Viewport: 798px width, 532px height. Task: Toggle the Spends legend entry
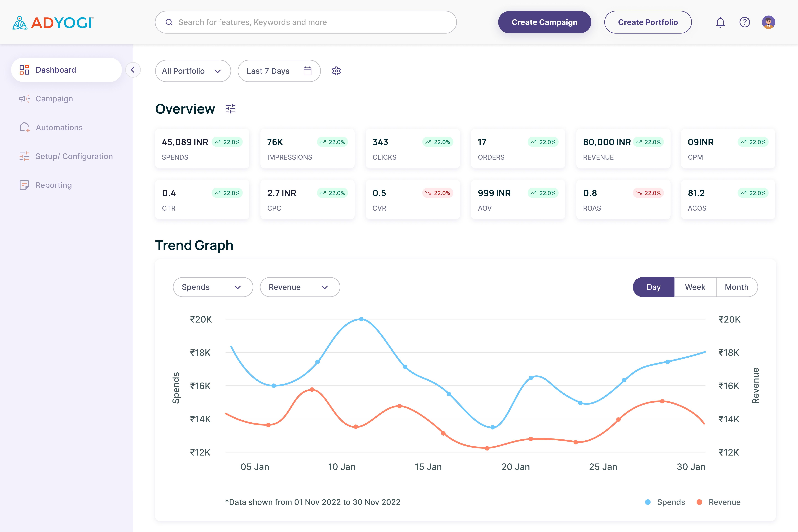pyautogui.click(x=665, y=502)
